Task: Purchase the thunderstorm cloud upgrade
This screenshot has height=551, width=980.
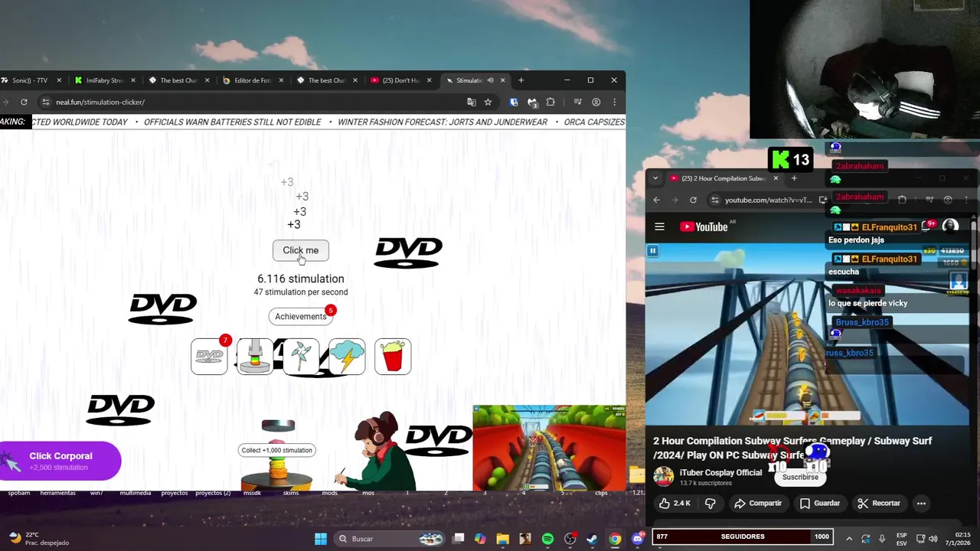Action: click(347, 357)
